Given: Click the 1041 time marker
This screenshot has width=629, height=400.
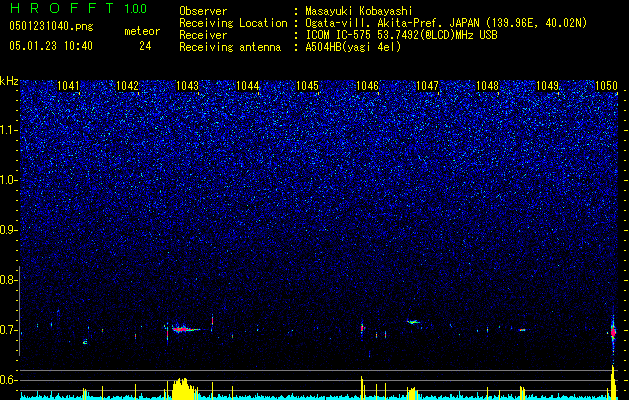Looking at the screenshot, I should click(x=68, y=86).
